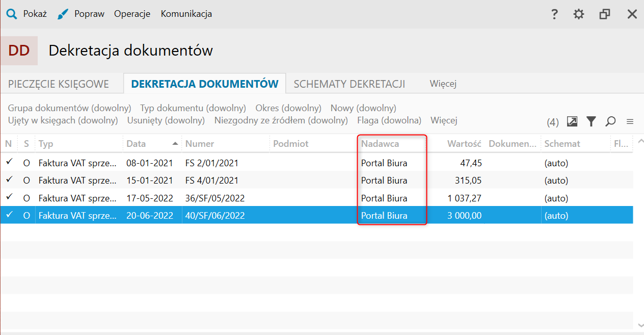Switch to Schematy dekretacji tab

click(350, 84)
